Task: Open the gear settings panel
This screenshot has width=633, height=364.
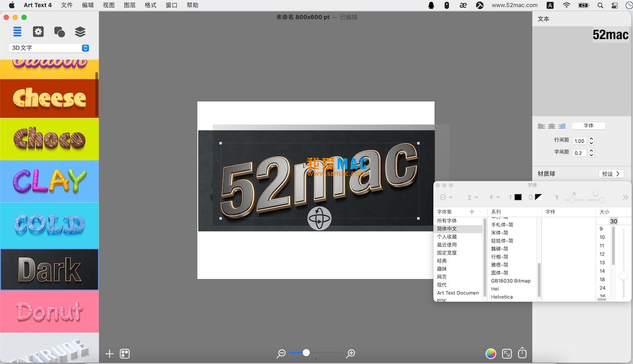Action: click(x=38, y=32)
